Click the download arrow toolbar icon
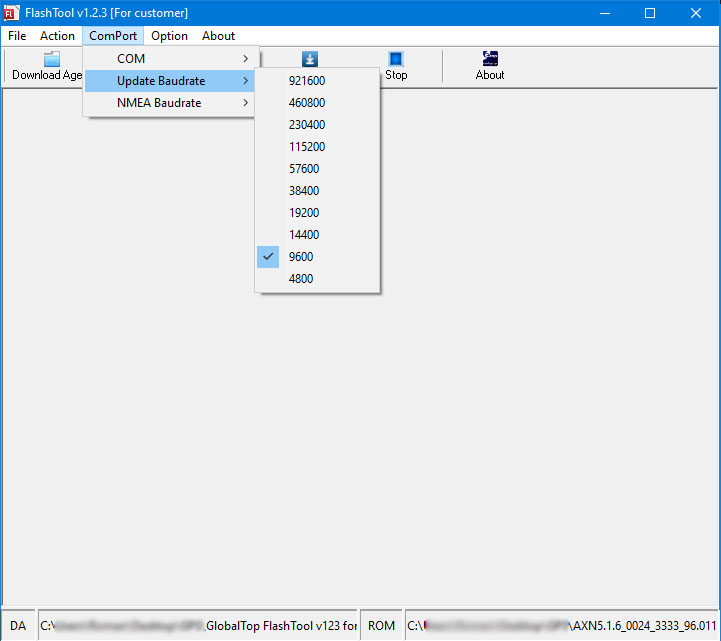 310,59
